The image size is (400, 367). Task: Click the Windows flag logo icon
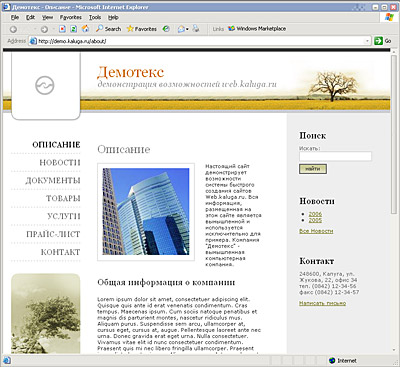389,17
